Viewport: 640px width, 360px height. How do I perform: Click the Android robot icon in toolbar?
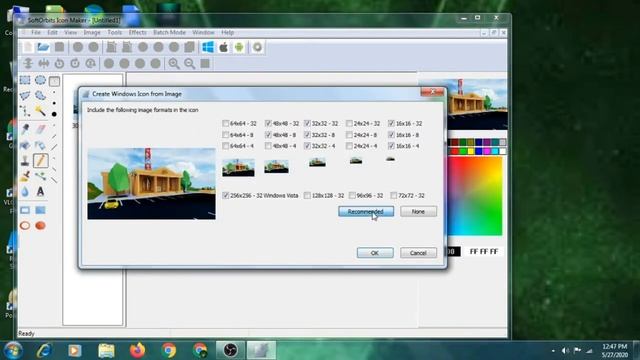239,47
